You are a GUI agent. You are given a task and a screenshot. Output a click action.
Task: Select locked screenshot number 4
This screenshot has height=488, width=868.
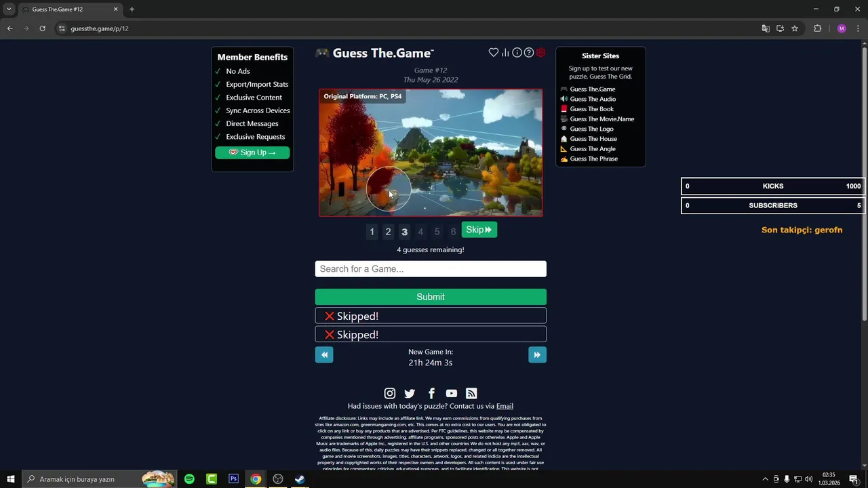pyautogui.click(x=420, y=232)
